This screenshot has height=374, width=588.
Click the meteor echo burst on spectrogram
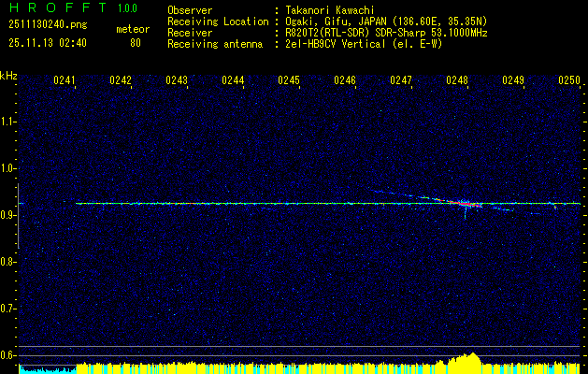click(x=463, y=203)
